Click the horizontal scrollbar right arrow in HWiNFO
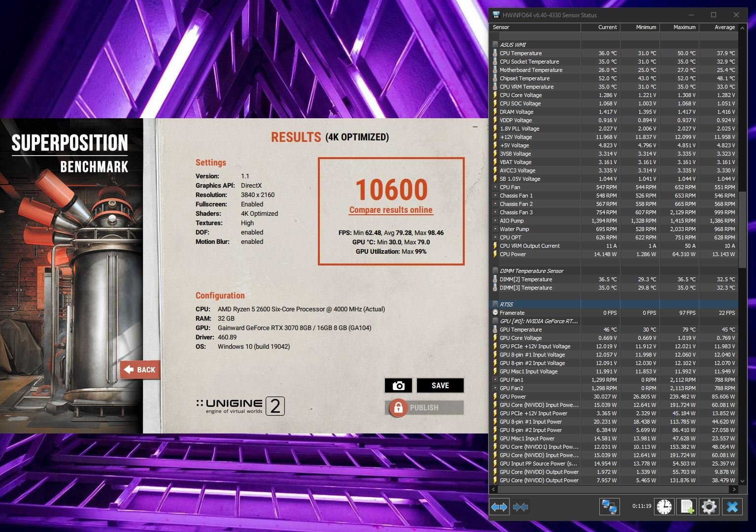The image size is (756, 532). point(734,490)
